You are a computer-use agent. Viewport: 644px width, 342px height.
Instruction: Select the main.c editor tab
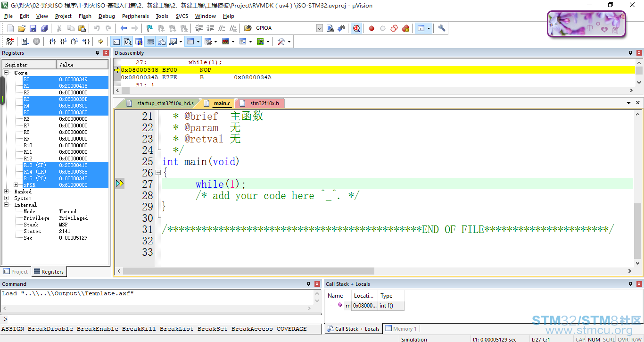217,103
